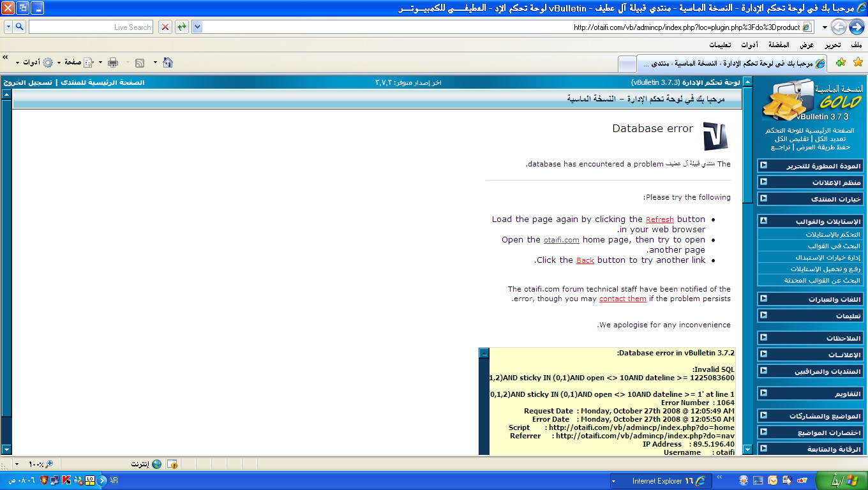Screen dimensions: 868x490
Task: Click the browser forward arrow button
Action: pyautogui.click(x=839, y=27)
